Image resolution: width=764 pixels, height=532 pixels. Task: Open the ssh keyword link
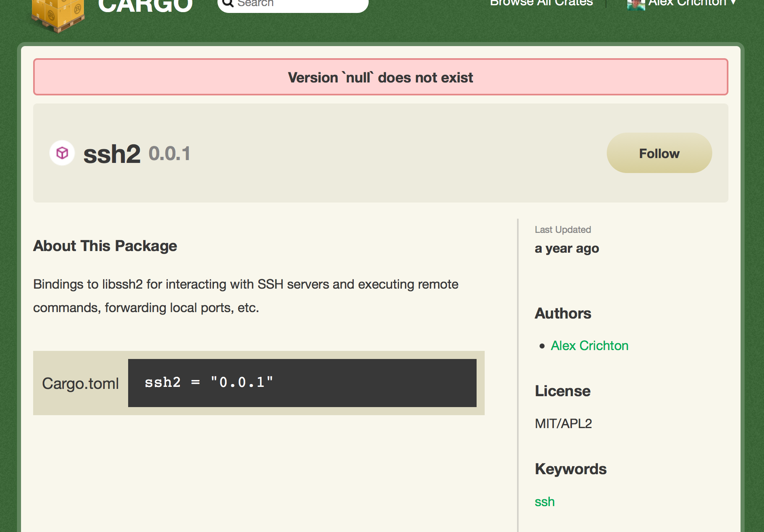pos(545,502)
